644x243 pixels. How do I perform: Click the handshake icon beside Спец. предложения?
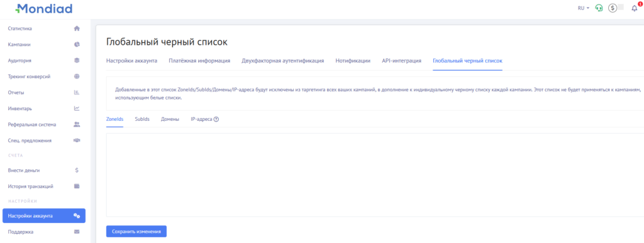coord(76,140)
